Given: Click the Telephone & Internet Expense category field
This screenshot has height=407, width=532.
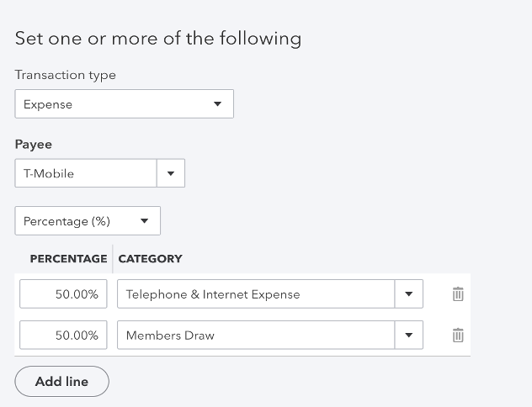Looking at the screenshot, I should pyautogui.click(x=256, y=293).
